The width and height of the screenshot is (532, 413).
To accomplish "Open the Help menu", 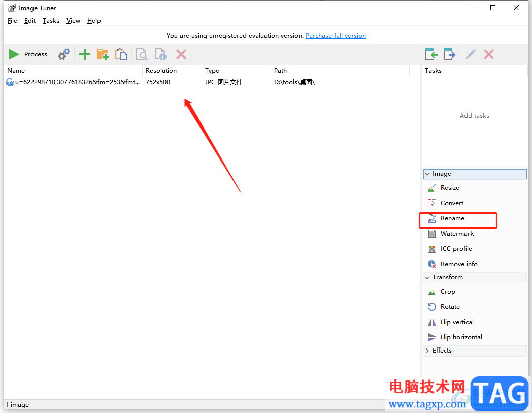I will point(94,21).
